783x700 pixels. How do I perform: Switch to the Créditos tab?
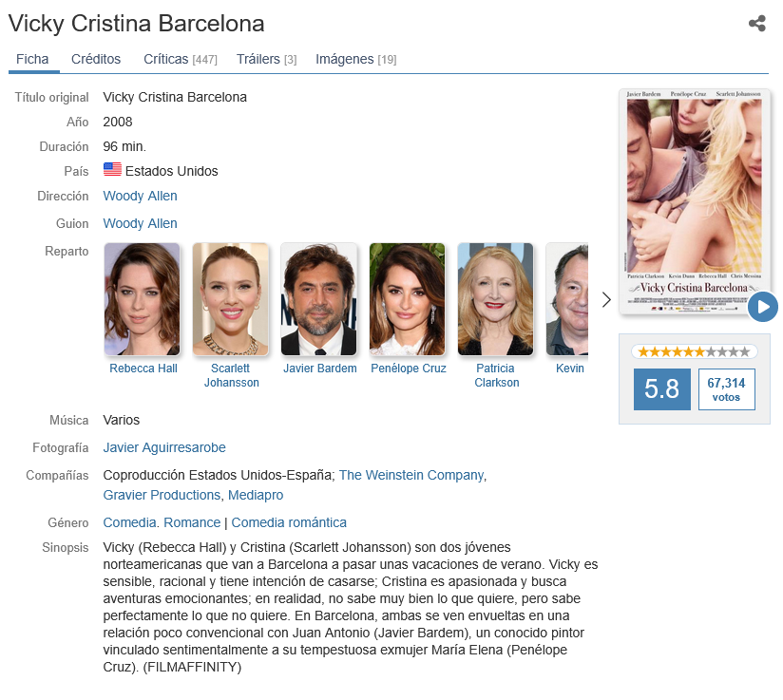pyautogui.click(x=96, y=59)
